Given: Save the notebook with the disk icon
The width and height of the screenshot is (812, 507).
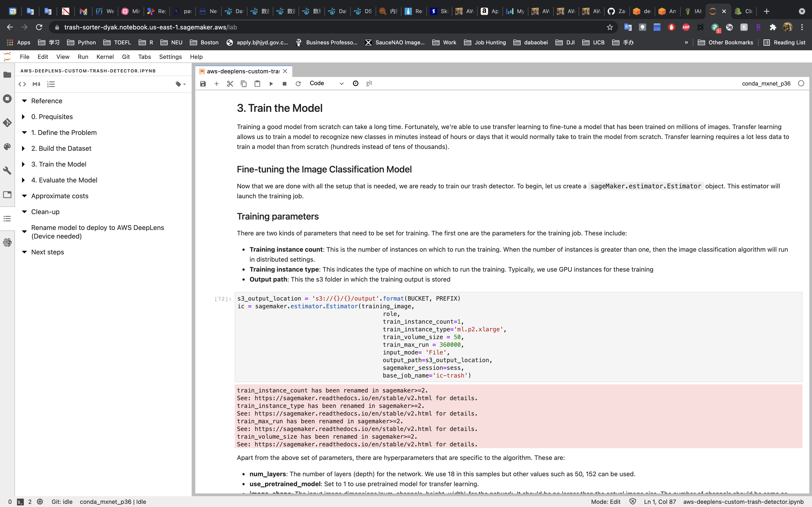Looking at the screenshot, I should pos(203,84).
